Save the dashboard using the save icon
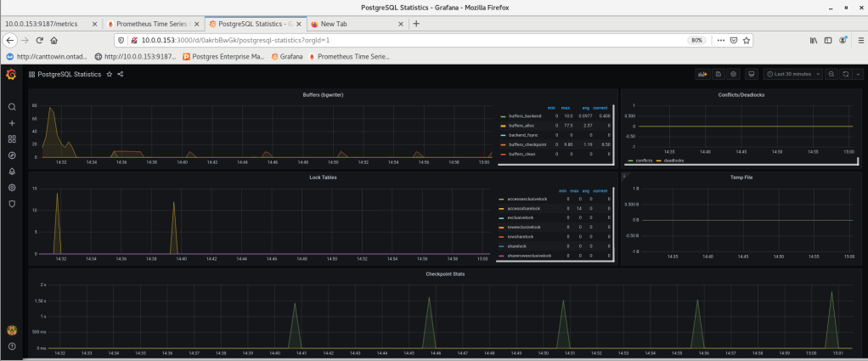 tap(719, 75)
